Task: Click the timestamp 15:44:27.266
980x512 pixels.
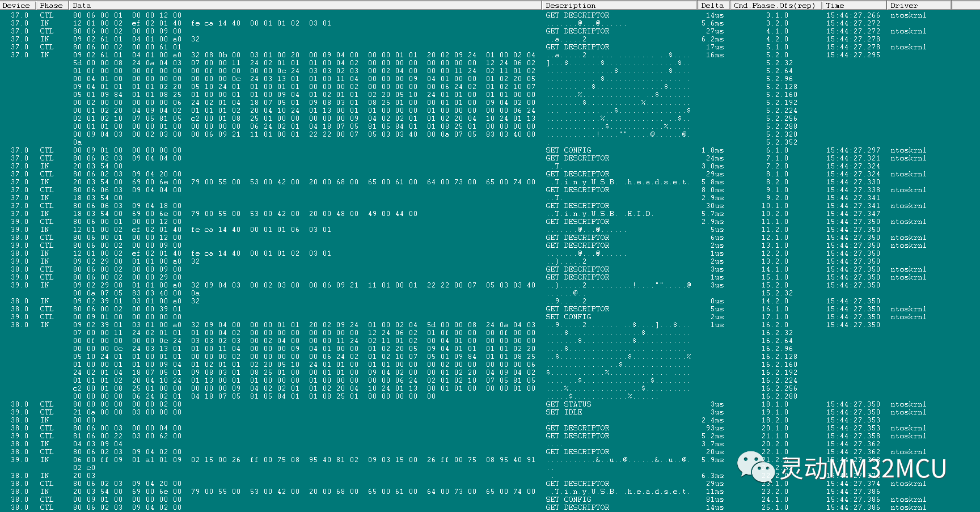Action: 853,15
